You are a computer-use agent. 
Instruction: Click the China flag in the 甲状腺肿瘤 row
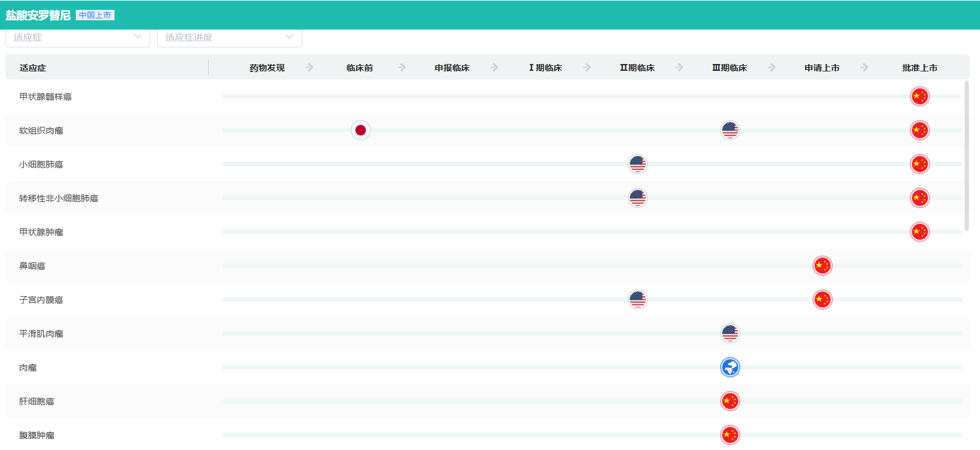click(x=920, y=232)
